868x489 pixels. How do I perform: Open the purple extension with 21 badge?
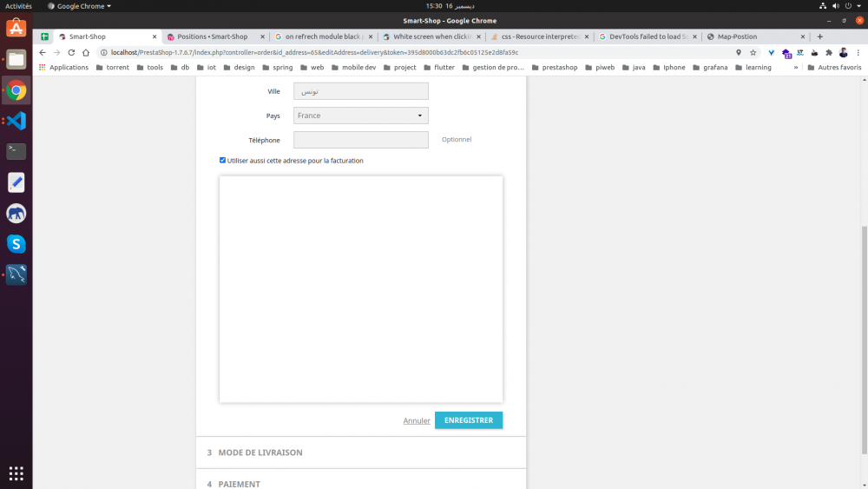click(786, 53)
